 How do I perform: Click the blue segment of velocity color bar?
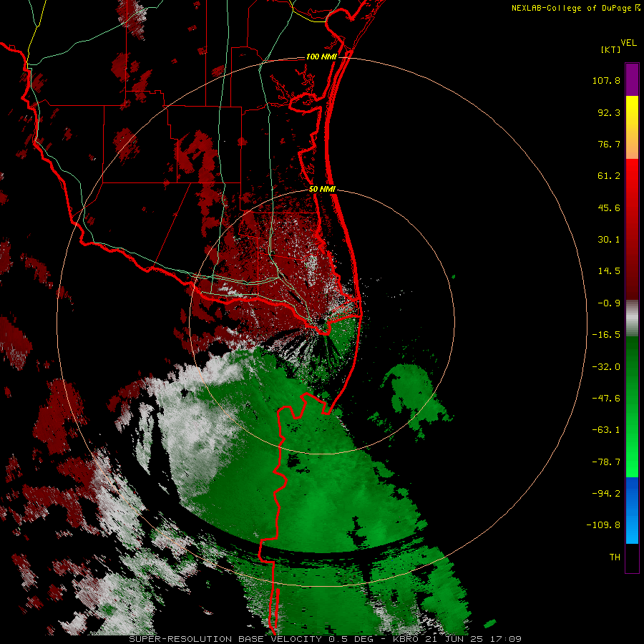[x=632, y=510]
